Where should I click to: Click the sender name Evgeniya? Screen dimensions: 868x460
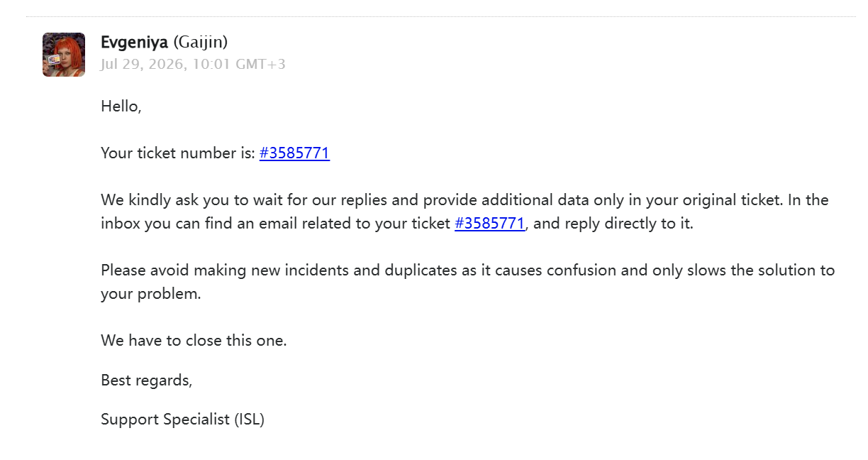click(134, 43)
